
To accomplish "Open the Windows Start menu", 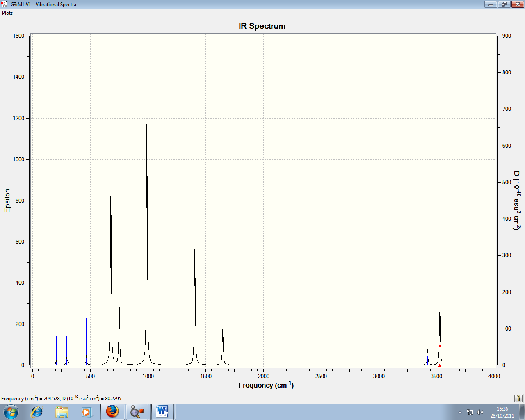I will click(x=11, y=411).
